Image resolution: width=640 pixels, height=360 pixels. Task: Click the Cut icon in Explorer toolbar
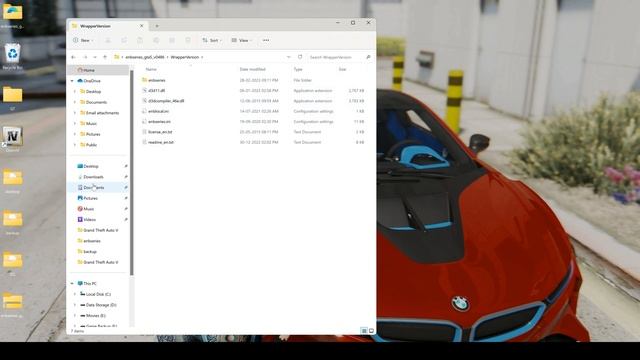coord(108,40)
